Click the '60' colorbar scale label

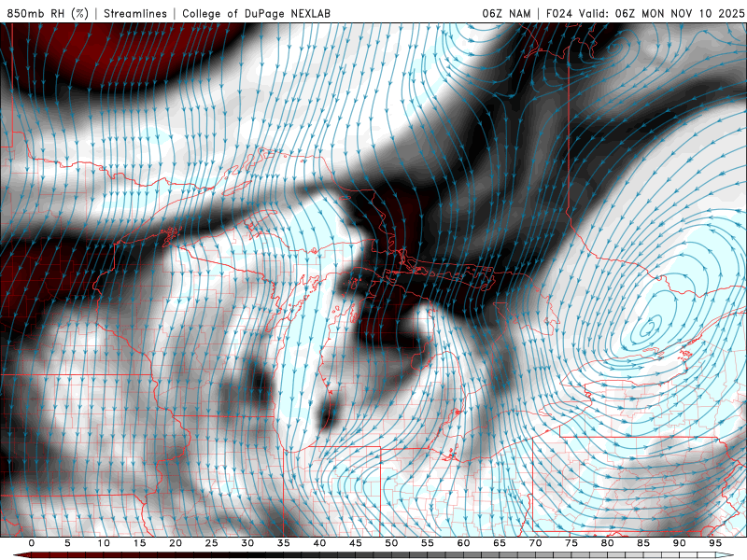tap(463, 543)
